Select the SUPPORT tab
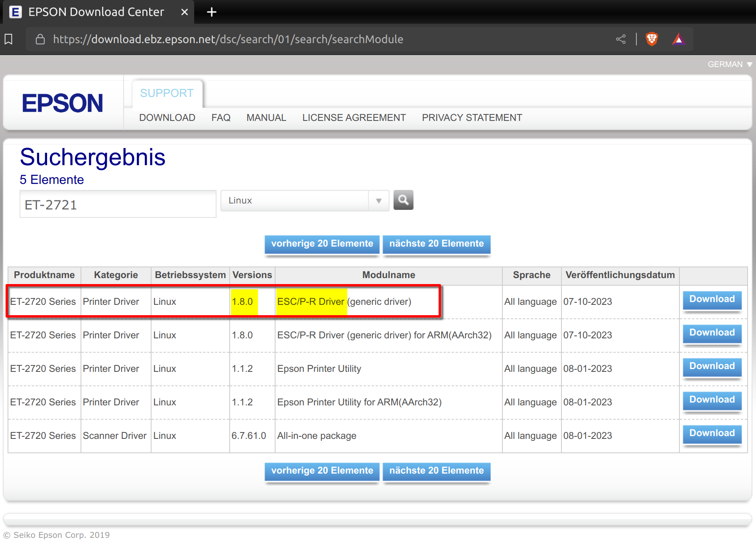Screen dimensions: 756x545 [x=167, y=93]
